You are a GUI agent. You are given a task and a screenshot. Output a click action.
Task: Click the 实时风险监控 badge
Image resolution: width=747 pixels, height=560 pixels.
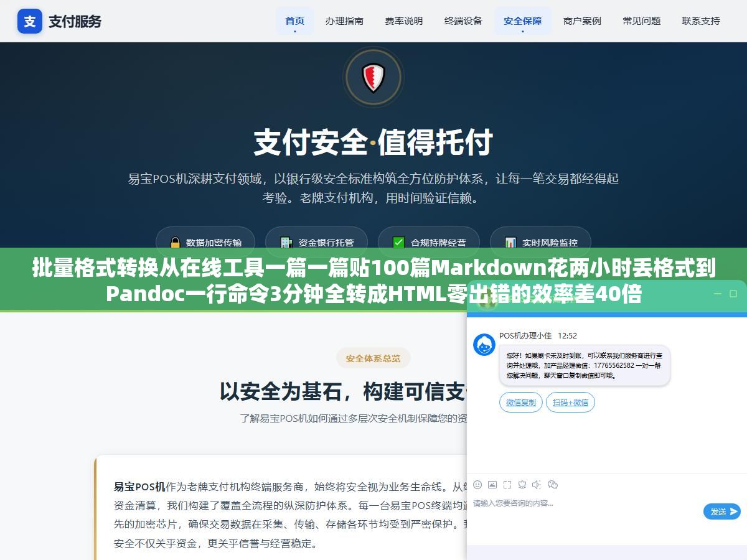point(540,242)
